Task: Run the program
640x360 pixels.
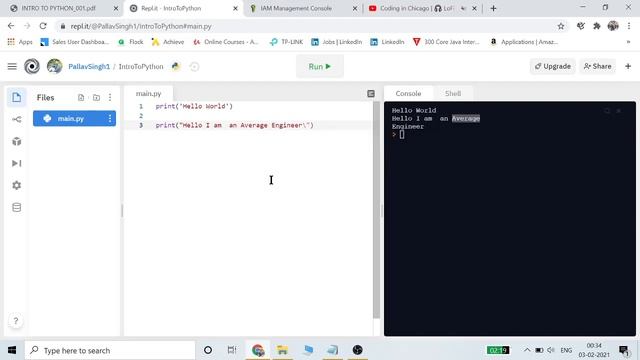Action: (320, 66)
